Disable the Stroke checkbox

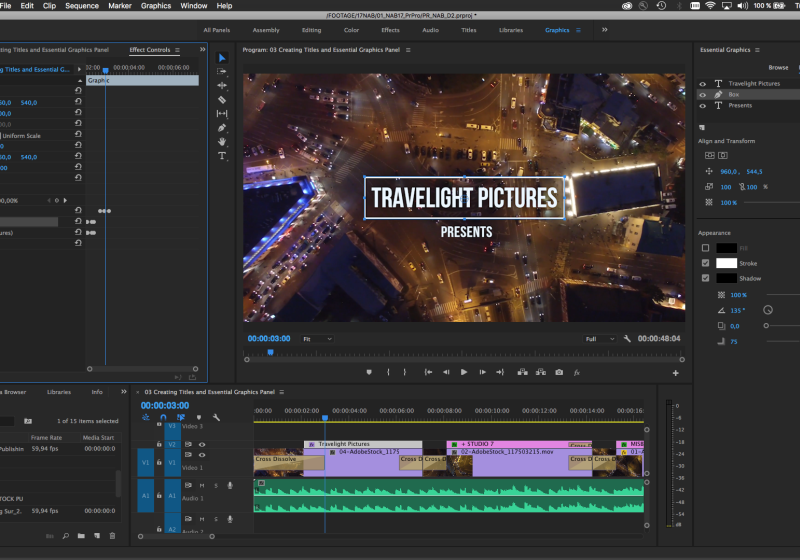coord(706,263)
